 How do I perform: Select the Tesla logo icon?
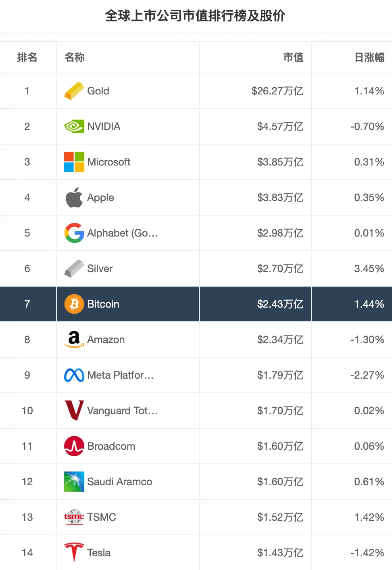[73, 553]
